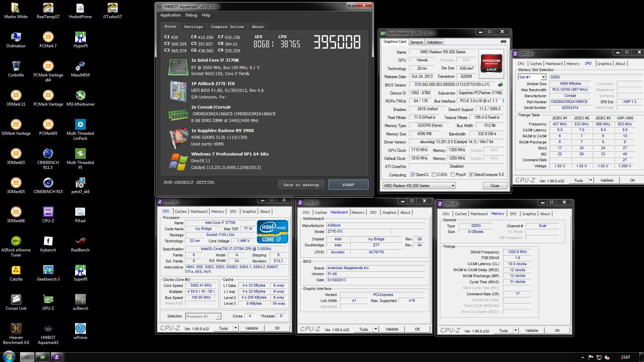Open Debug menu in Aquamark
This screenshot has height=362, width=644.
click(x=191, y=15)
